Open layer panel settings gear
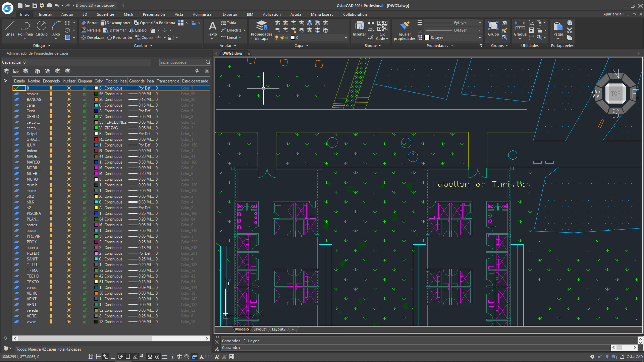This screenshot has height=362, width=644. point(207,71)
